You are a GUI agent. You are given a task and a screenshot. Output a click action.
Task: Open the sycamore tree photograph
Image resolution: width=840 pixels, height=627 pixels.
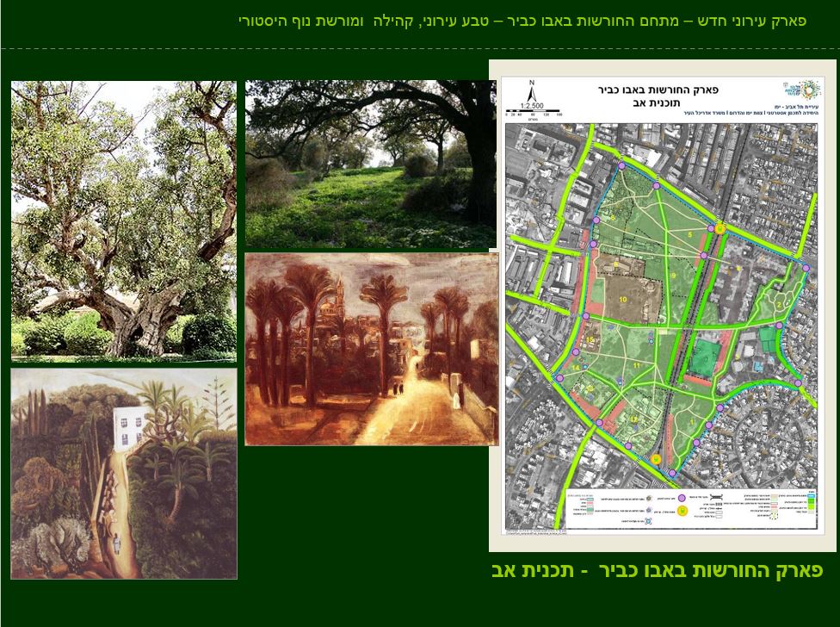[x=124, y=215]
